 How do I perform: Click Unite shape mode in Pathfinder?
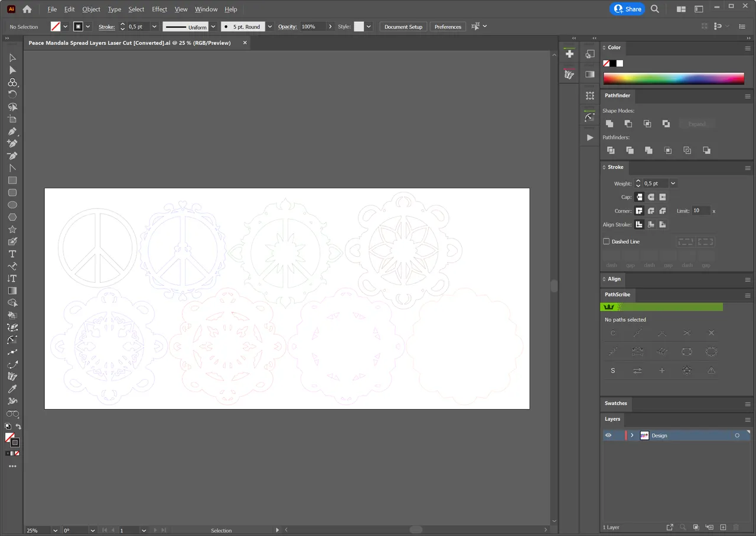pyautogui.click(x=610, y=123)
